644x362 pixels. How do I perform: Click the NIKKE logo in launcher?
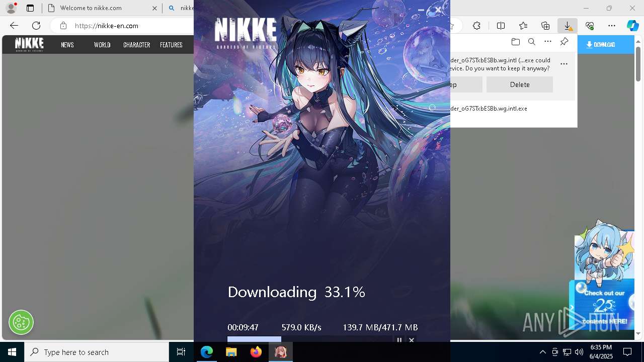(x=246, y=33)
